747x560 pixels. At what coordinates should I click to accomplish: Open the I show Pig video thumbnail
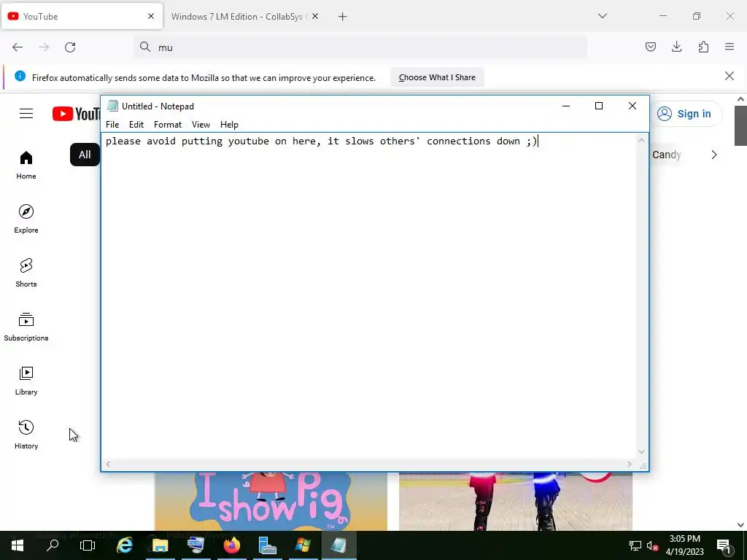point(271,501)
